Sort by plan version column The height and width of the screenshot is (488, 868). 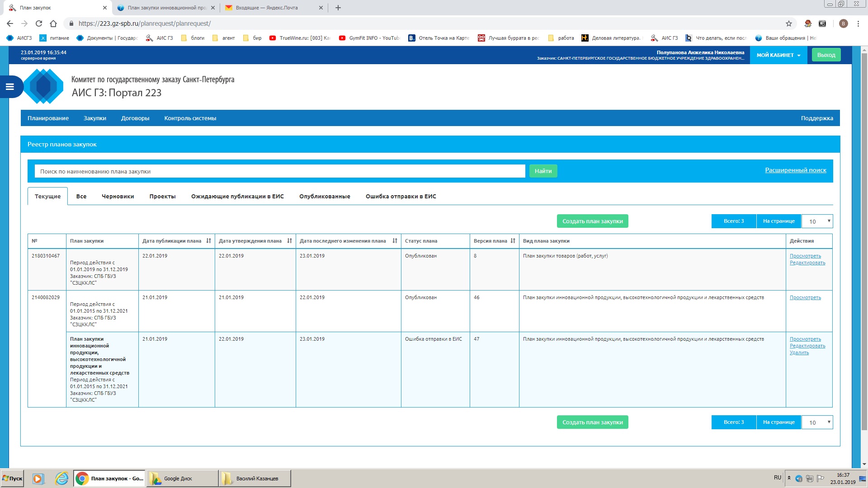513,241
